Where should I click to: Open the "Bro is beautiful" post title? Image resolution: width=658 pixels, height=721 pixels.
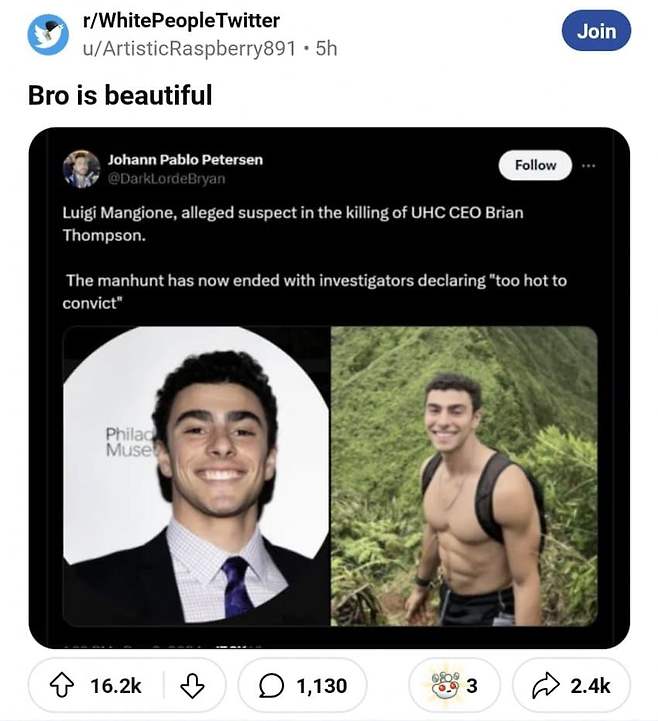(x=120, y=95)
